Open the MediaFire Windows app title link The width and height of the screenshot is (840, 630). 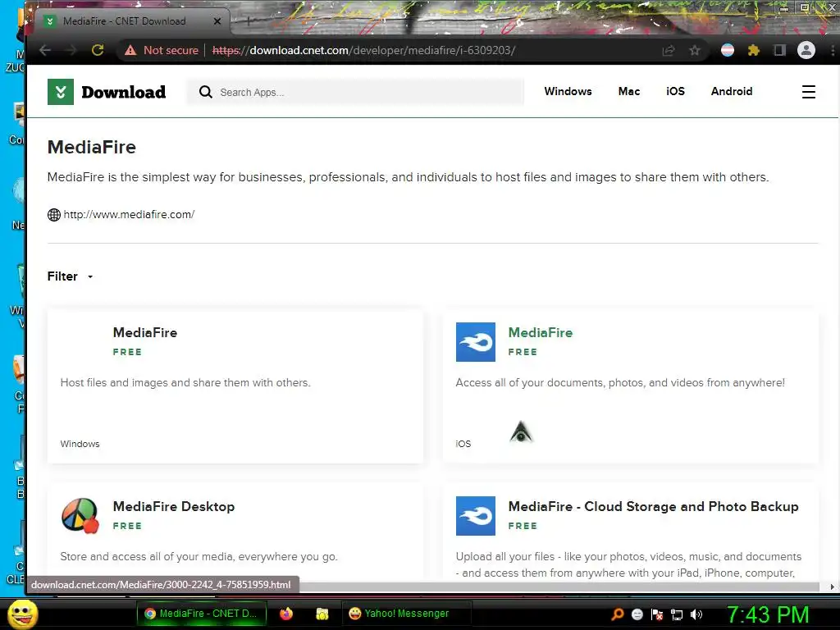(145, 333)
